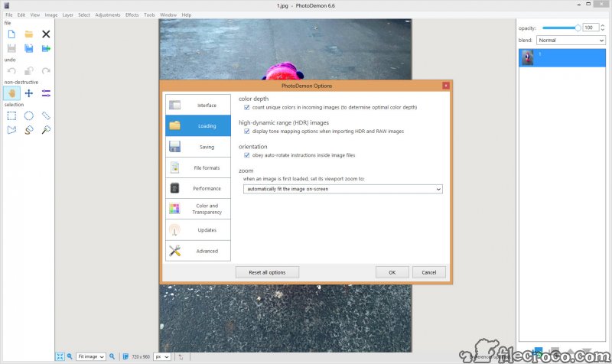Click Cancel in the Options dialog
The height and width of the screenshot is (364, 612).
coord(429,272)
